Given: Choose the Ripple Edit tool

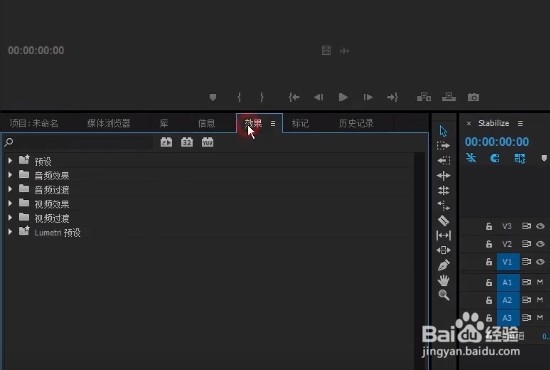Looking at the screenshot, I should click(x=443, y=176).
